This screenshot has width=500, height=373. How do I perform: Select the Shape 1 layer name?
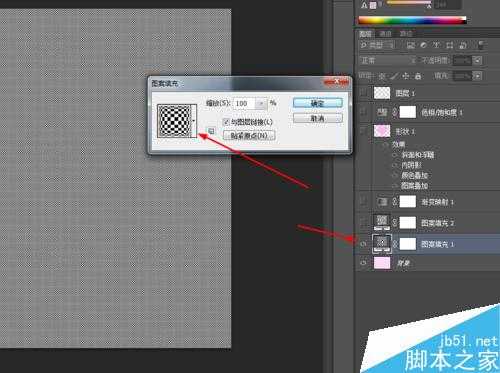pyautogui.click(x=405, y=131)
